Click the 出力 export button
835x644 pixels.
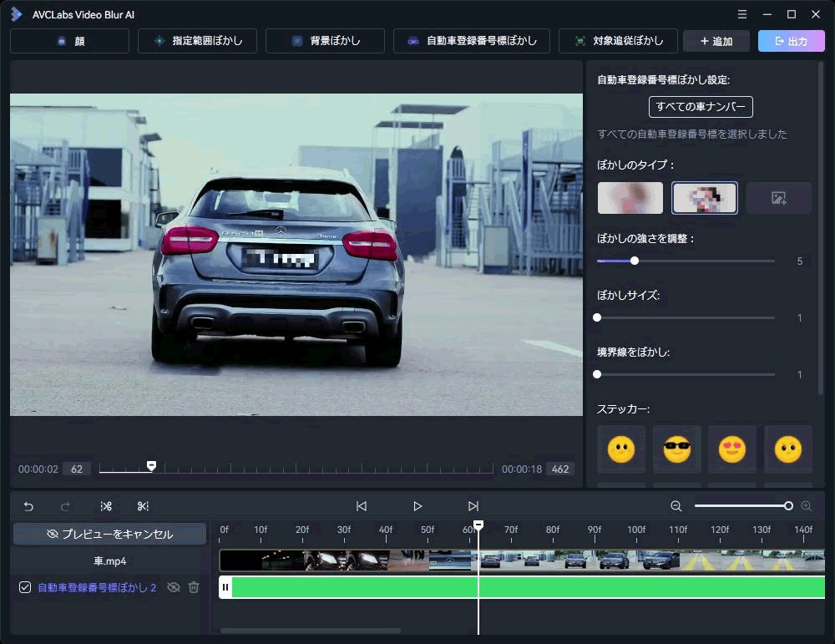pyautogui.click(x=791, y=41)
